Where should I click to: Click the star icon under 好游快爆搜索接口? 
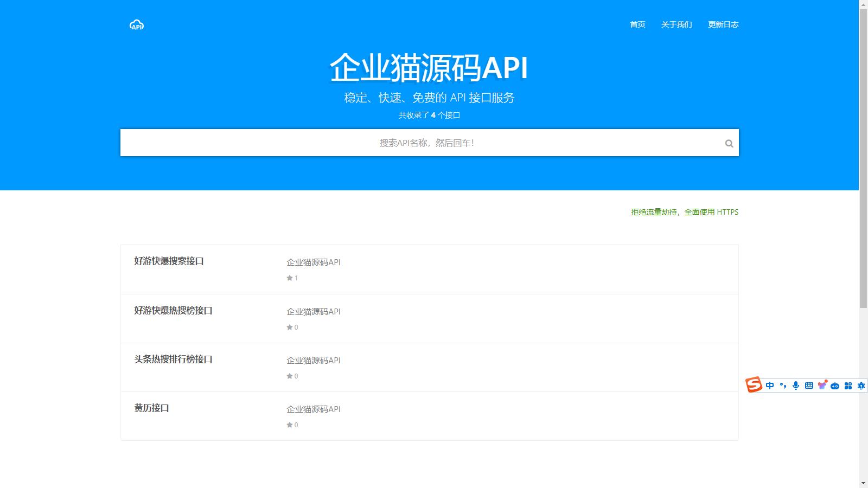pyautogui.click(x=290, y=278)
